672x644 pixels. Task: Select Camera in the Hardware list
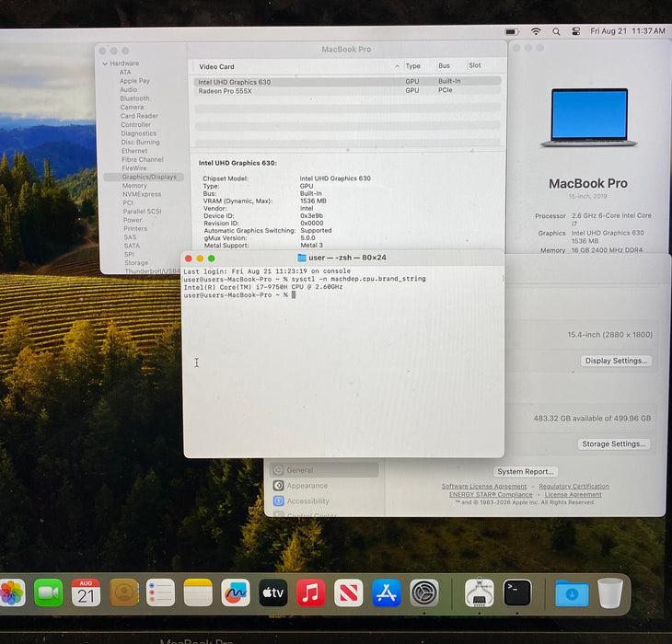tap(132, 107)
